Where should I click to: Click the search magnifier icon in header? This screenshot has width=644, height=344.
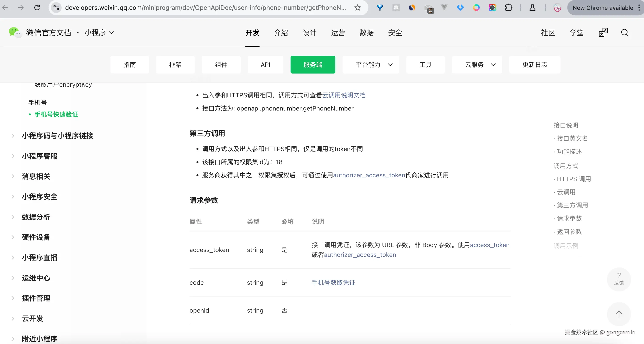tap(625, 33)
